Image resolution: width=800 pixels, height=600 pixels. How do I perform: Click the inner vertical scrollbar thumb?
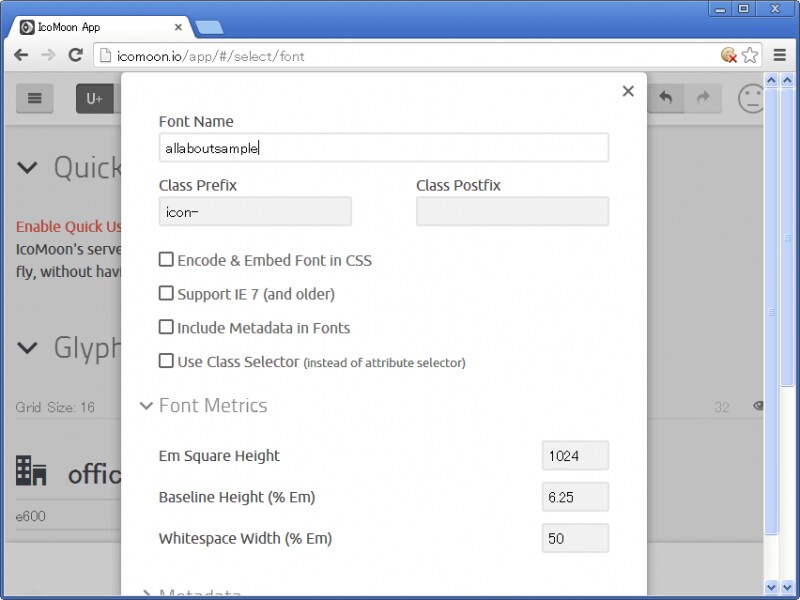coord(771,311)
